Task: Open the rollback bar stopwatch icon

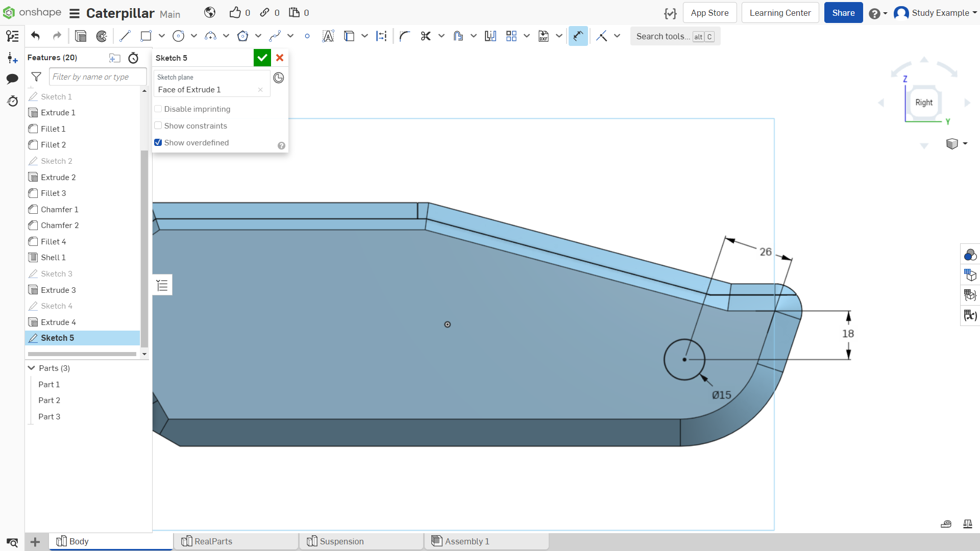Action: click(x=133, y=58)
